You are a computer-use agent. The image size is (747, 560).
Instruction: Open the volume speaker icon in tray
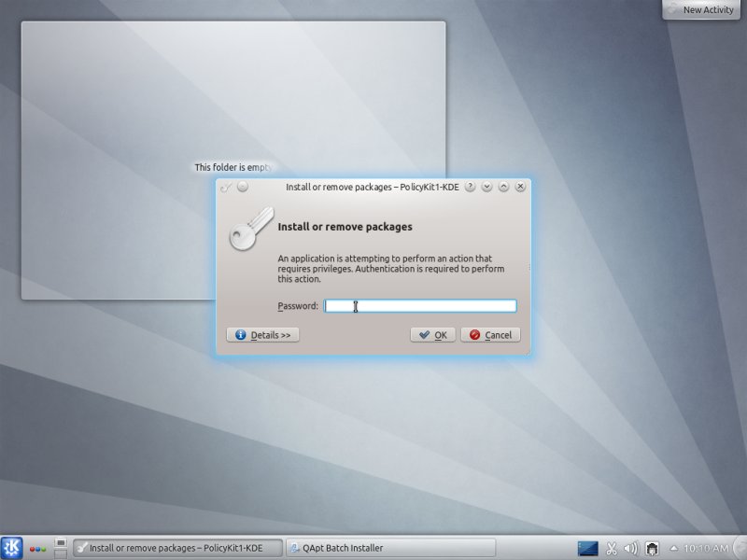(631, 549)
